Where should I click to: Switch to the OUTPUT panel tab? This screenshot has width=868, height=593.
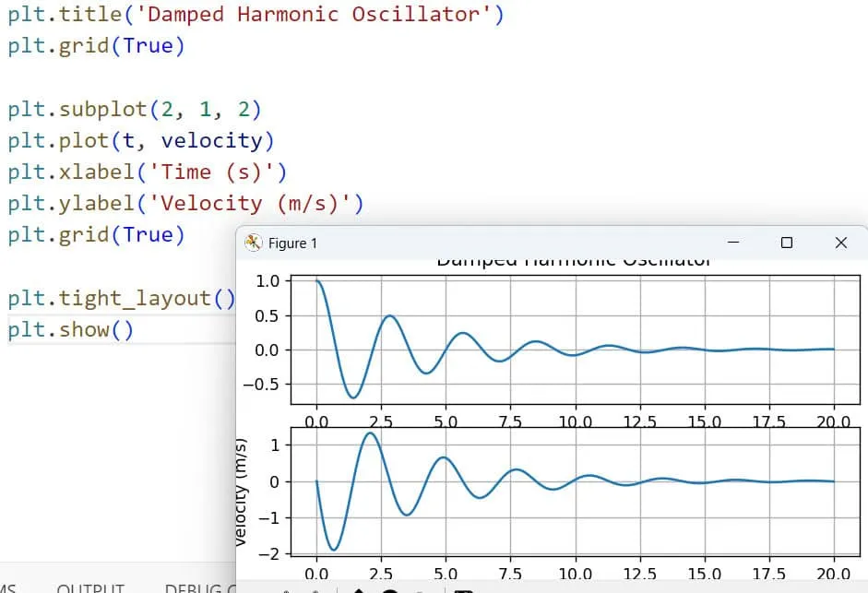(90, 587)
